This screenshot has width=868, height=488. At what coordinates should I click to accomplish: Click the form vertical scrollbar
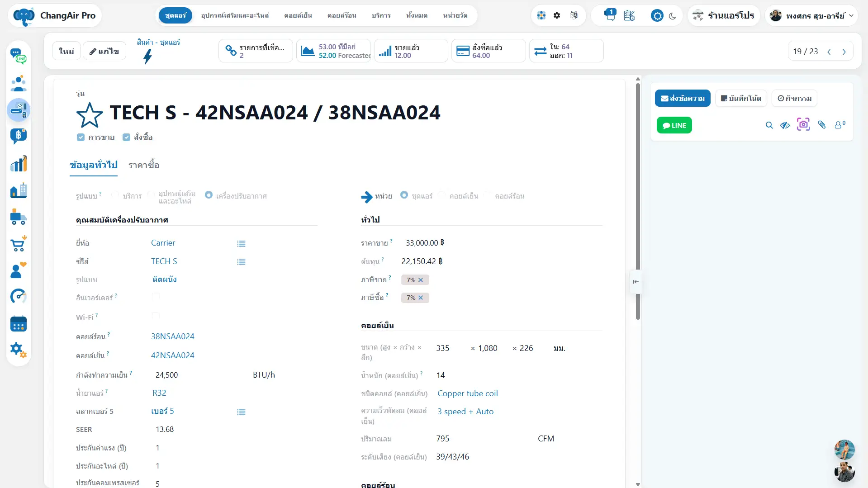[x=638, y=201]
